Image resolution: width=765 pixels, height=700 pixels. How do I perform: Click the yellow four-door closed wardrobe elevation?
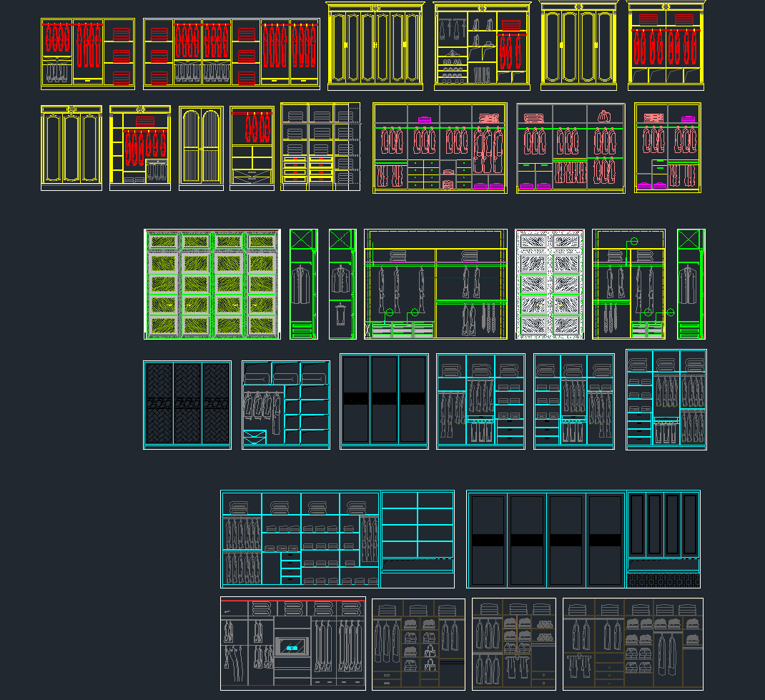(578, 46)
